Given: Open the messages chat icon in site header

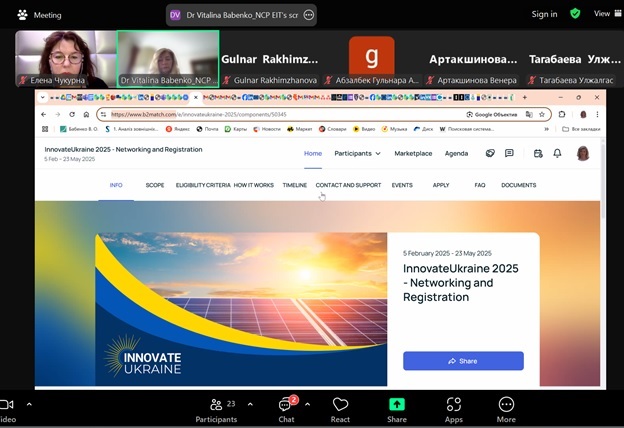Looking at the screenshot, I should tap(509, 153).
